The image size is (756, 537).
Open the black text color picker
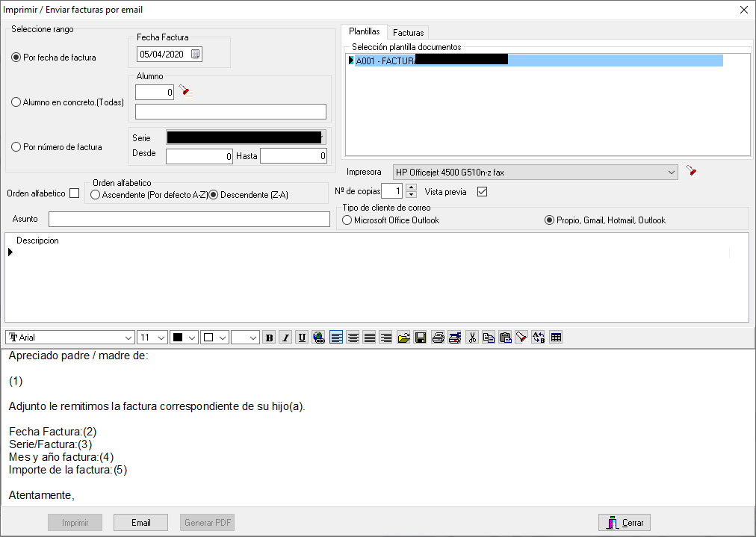tap(184, 338)
